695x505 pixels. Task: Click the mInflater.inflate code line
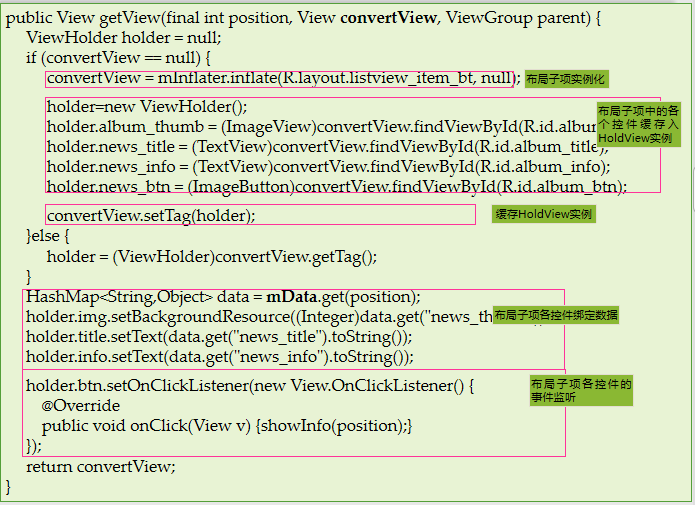[x=284, y=78]
